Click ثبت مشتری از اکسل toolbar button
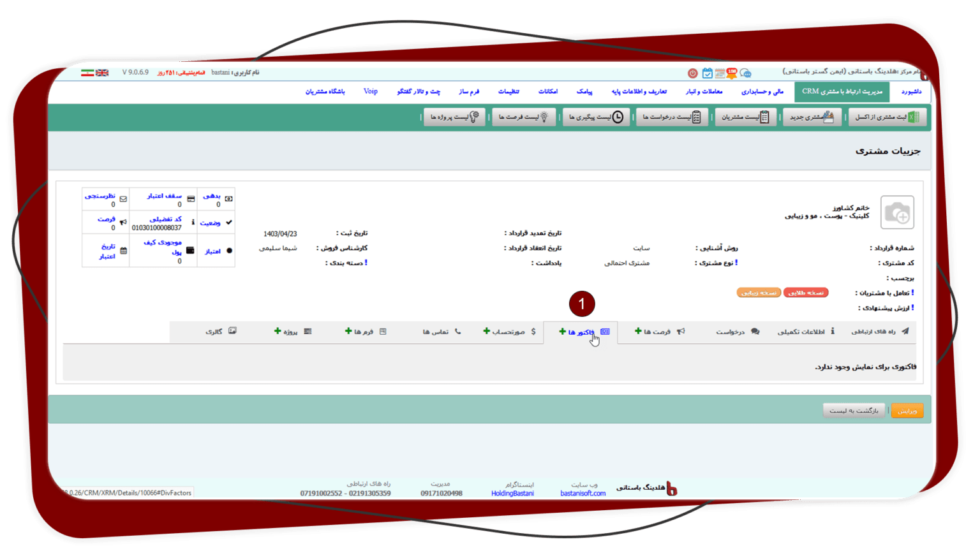 pos(887,117)
